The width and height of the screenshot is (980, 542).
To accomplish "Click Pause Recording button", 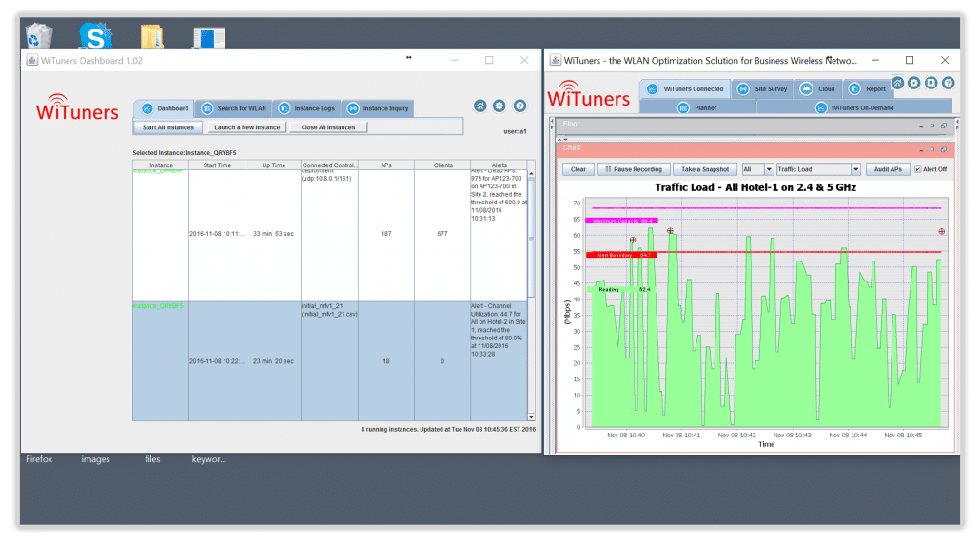I will click(633, 169).
